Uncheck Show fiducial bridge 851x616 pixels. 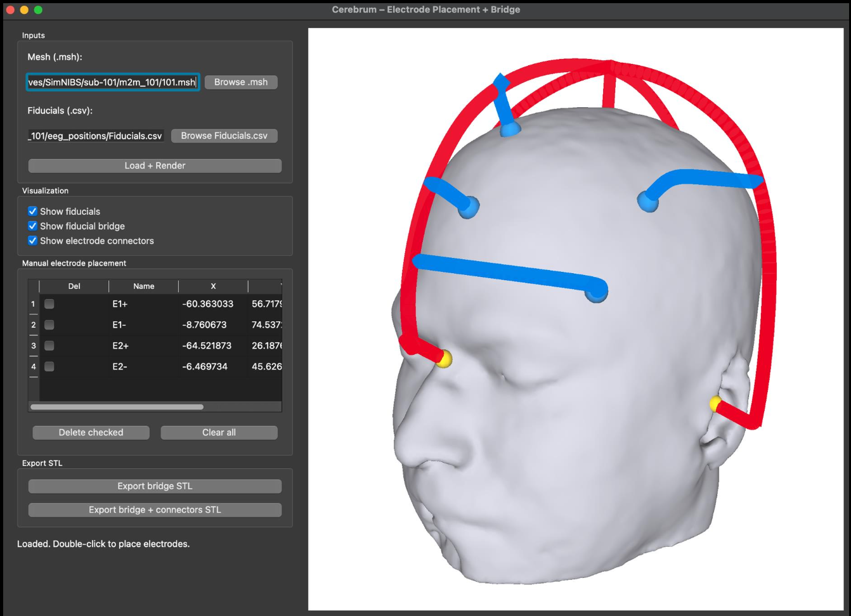pos(32,226)
